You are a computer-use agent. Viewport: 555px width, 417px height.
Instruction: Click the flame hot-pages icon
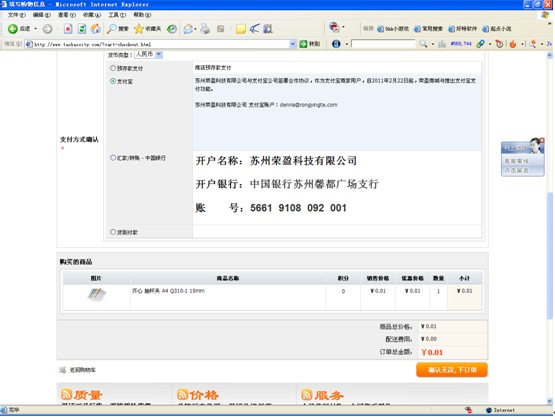click(513, 44)
